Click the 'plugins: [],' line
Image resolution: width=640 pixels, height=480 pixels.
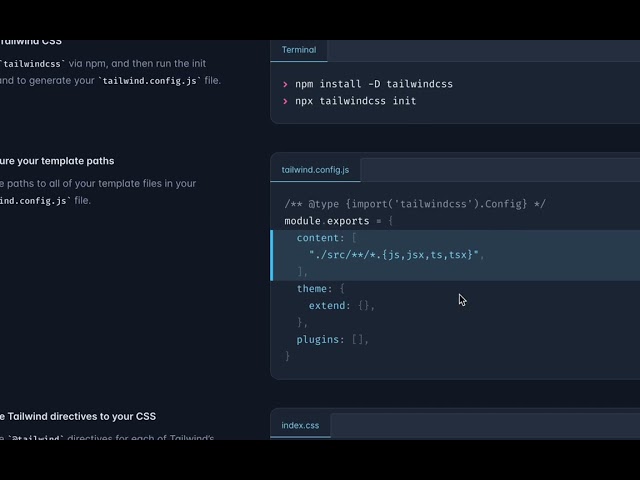[x=333, y=339]
